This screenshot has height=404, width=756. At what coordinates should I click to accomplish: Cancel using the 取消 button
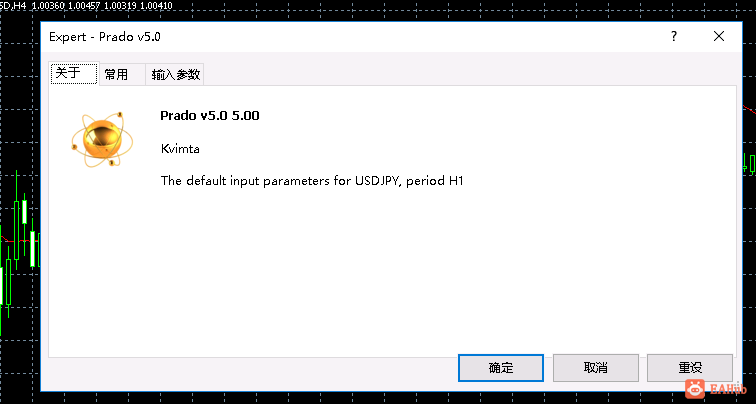595,368
